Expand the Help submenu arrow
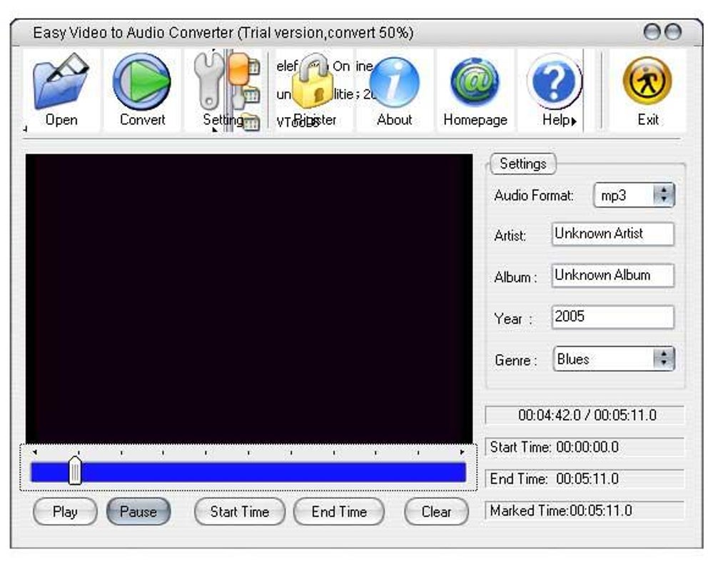This screenshot has height=567, width=728. 575,121
